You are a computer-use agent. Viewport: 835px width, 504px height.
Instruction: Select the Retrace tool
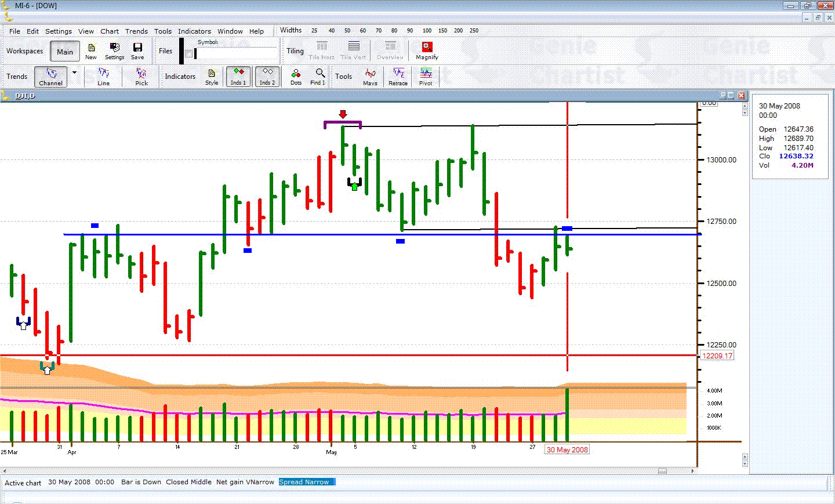(398, 77)
